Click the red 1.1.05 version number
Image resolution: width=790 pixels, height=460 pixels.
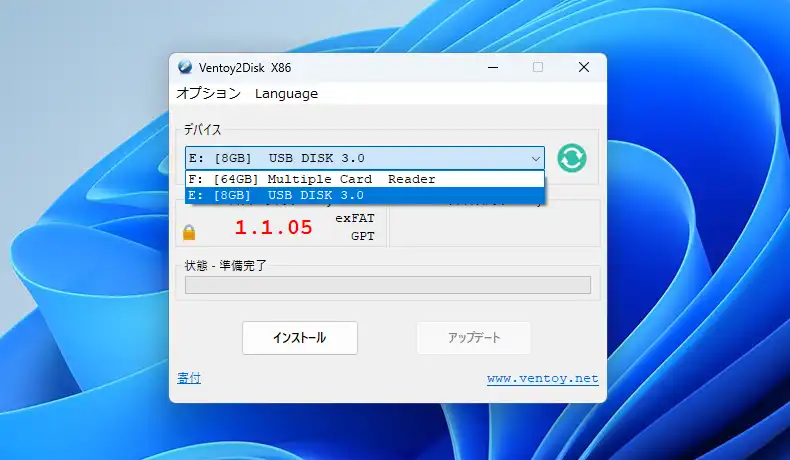tap(273, 227)
